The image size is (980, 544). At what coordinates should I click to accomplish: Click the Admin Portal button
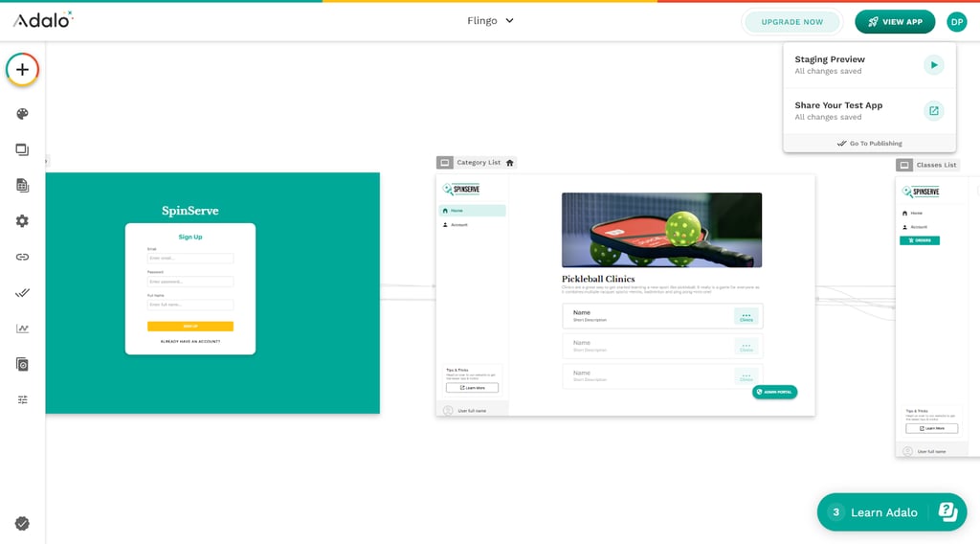[x=775, y=392]
